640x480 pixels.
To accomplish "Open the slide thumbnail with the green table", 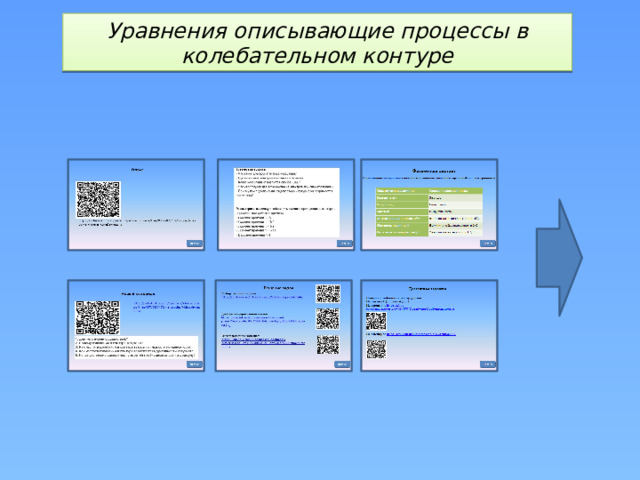I will [x=429, y=204].
